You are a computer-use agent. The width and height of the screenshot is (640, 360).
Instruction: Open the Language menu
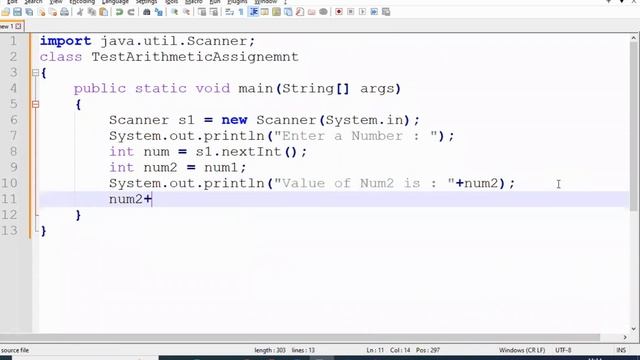click(115, 2)
